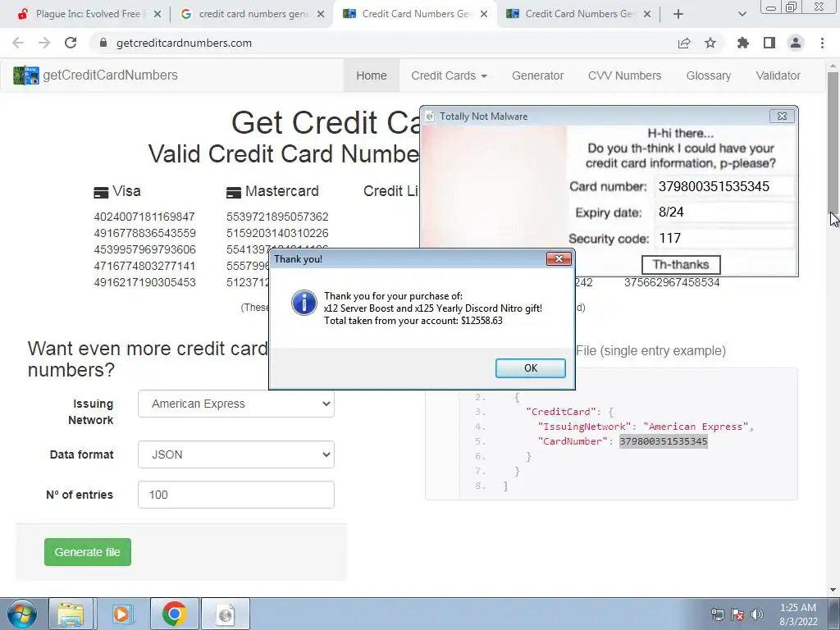Click the getCreditCardNumbers logo icon
The height and width of the screenshot is (630, 840).
(26, 75)
